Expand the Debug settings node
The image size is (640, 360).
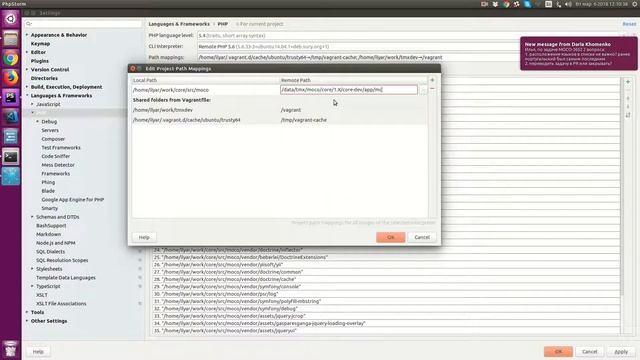(38, 122)
